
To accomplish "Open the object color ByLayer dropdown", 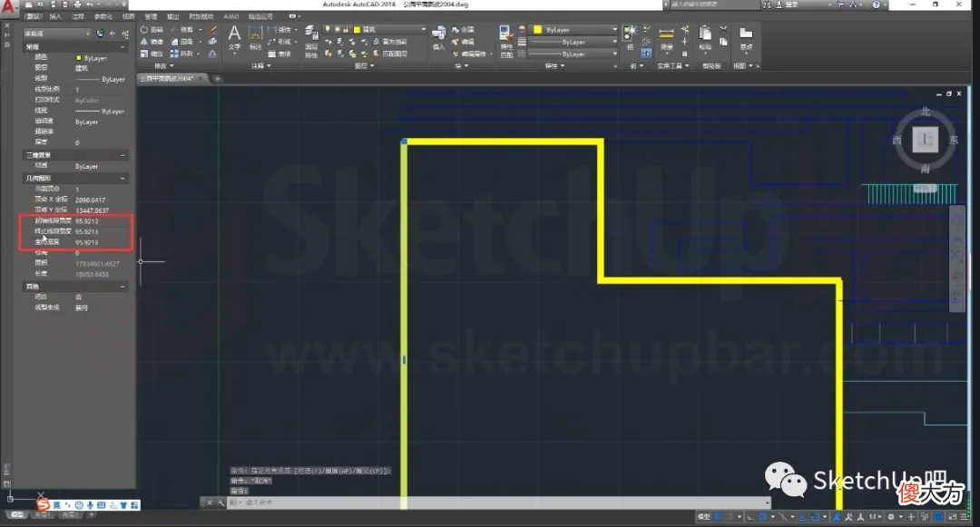I will pyautogui.click(x=573, y=29).
